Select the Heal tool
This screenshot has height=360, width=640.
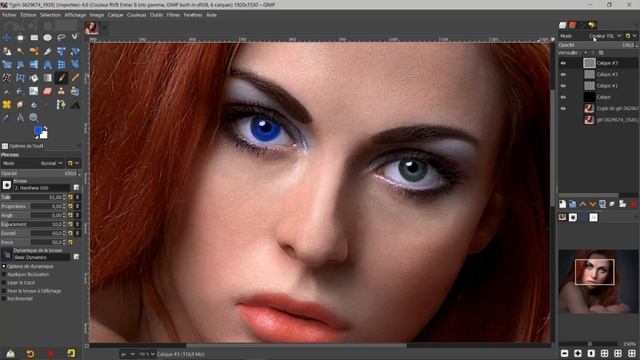[7, 104]
